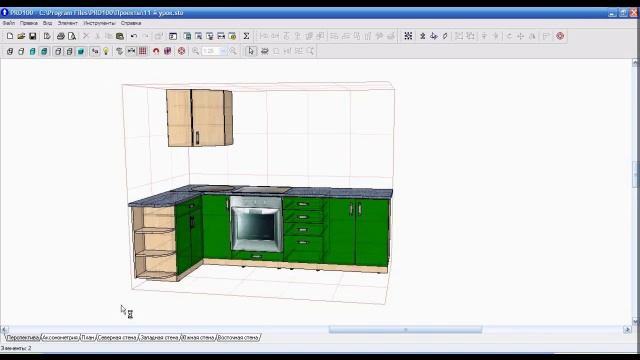Click the wireframe view mode icon

pyautogui.click(x=10, y=51)
